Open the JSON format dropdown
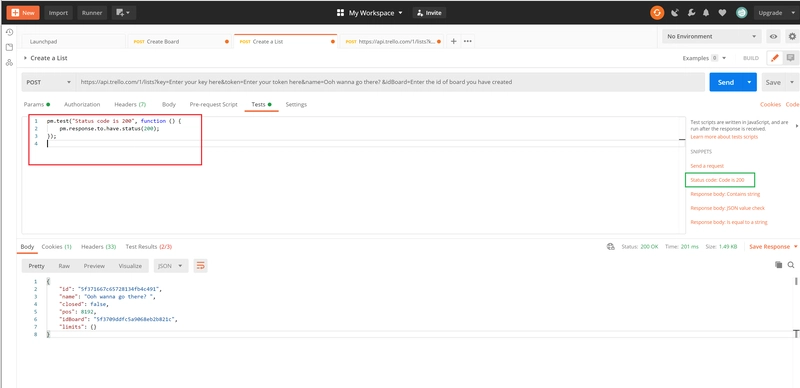Image resolution: width=800 pixels, height=388 pixels. pos(171,265)
